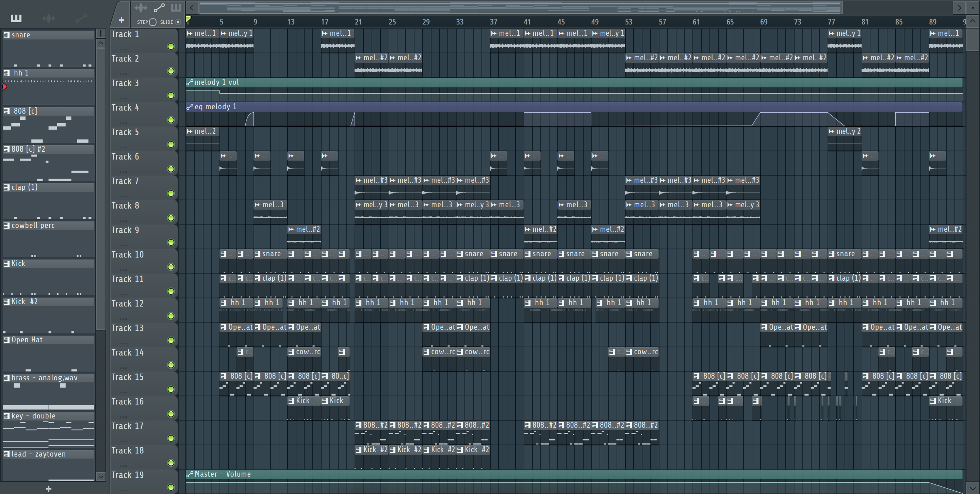This screenshot has height=494, width=980.
Task: Click the red play arrow in picker
Action: click(x=4, y=87)
